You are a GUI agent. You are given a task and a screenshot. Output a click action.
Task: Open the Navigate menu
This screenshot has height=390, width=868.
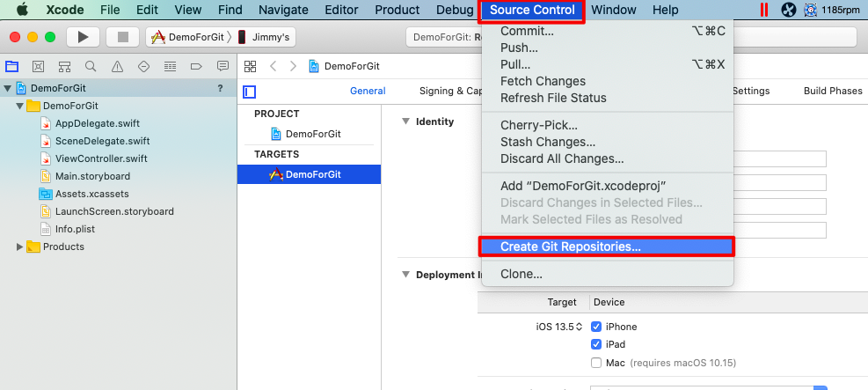(x=283, y=10)
